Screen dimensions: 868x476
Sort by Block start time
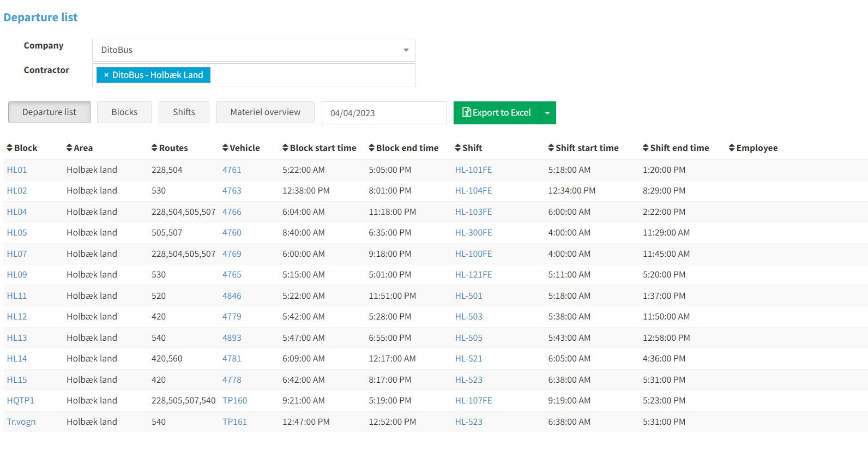320,148
